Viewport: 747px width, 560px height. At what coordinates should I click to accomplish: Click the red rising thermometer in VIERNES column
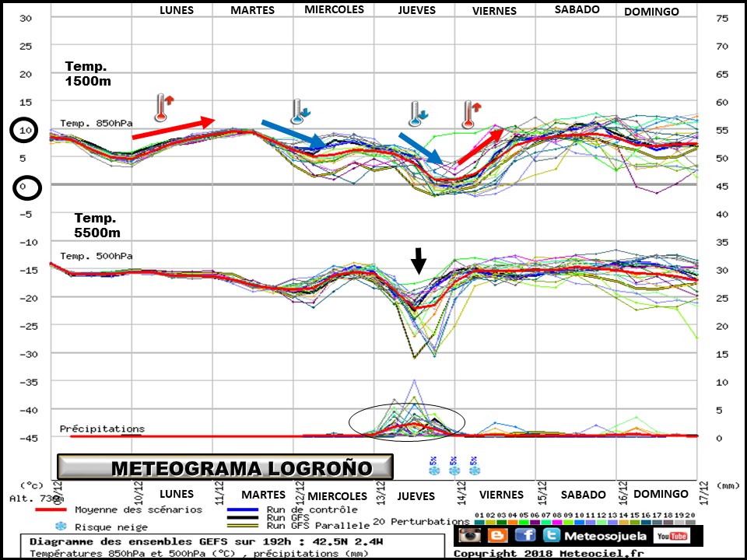click(472, 114)
